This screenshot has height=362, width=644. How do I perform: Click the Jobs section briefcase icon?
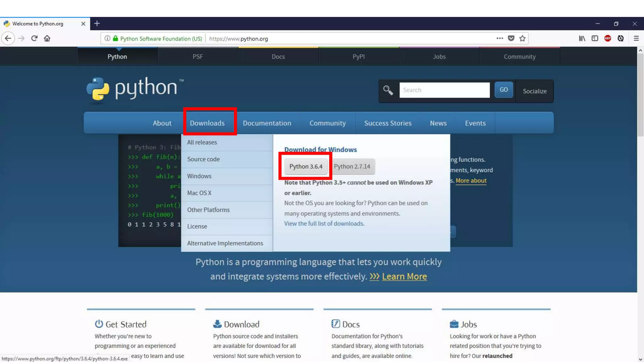point(454,324)
